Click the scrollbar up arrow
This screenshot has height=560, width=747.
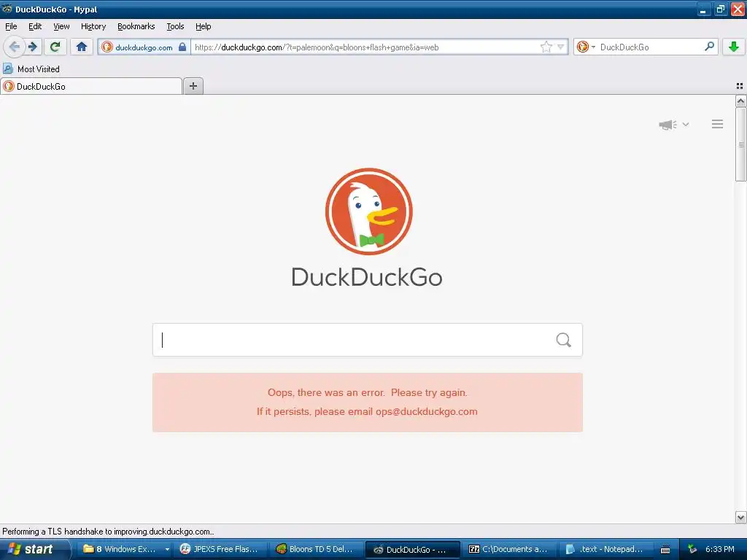click(740, 101)
